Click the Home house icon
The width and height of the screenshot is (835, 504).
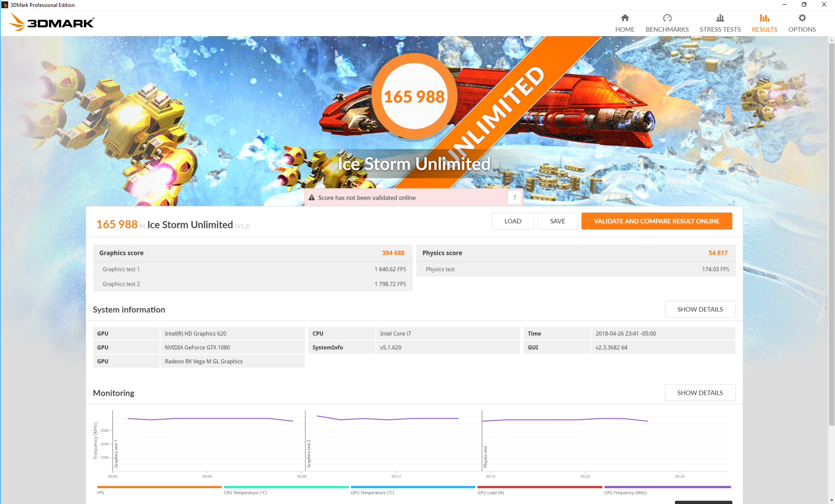click(x=625, y=18)
